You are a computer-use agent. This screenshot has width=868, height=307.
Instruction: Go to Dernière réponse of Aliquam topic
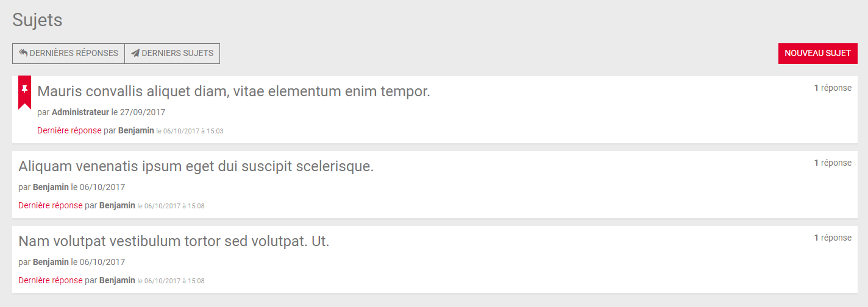tap(51, 205)
